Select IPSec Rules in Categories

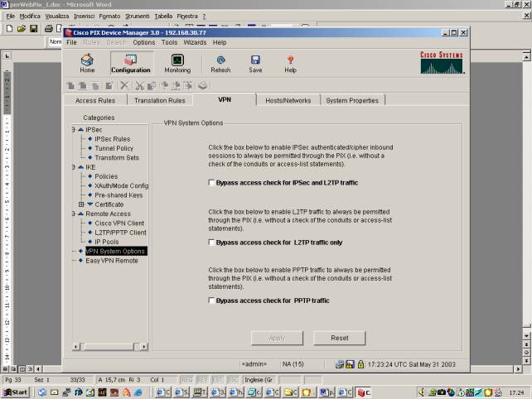tap(113, 139)
